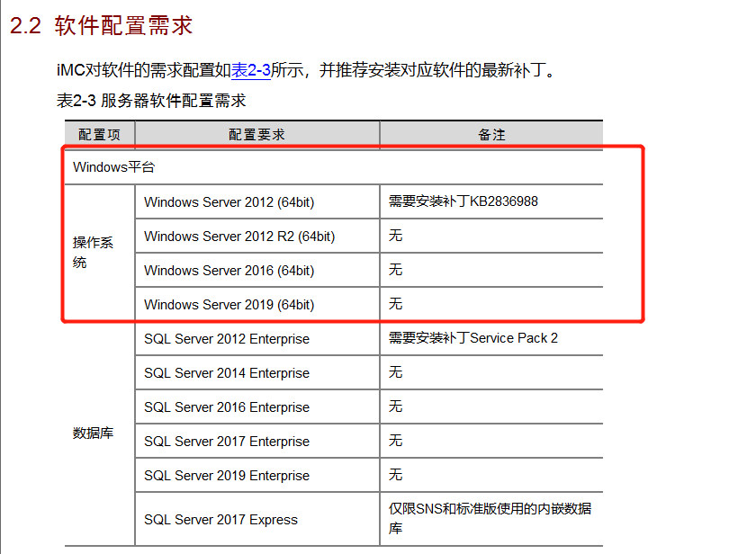756x554 pixels.
Task: Select SQL Server 2017 Express cell
Action: pos(257,519)
